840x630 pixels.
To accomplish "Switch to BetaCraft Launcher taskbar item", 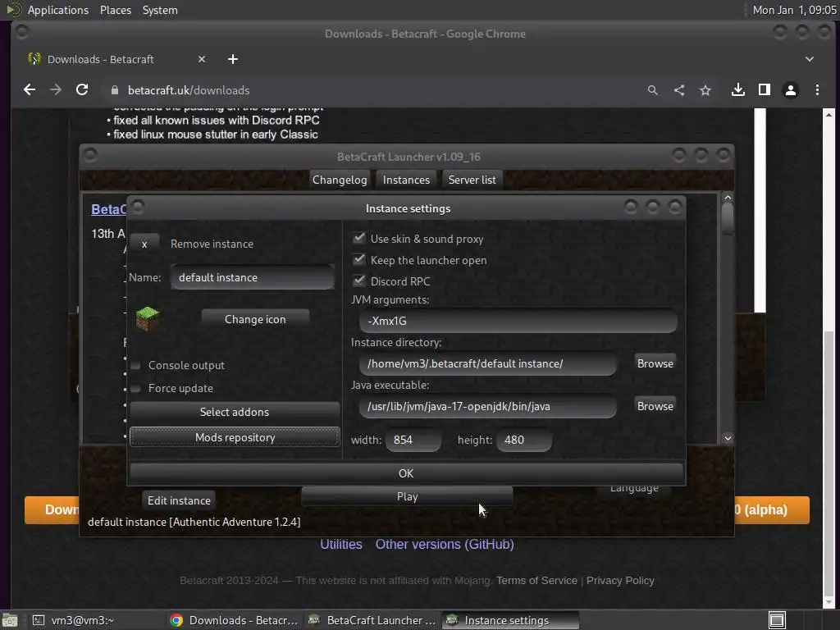I will click(373, 620).
